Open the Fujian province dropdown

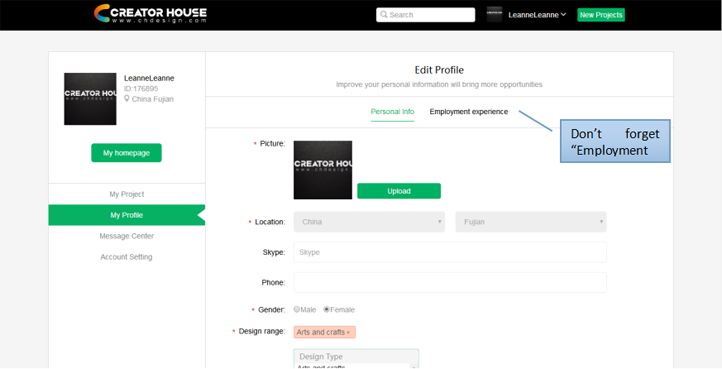coord(531,222)
